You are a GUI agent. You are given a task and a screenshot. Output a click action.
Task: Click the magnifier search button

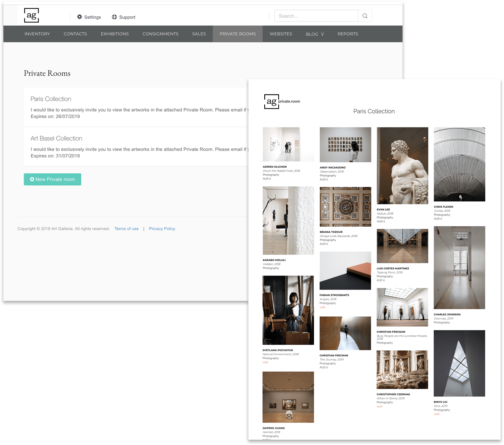click(x=365, y=16)
